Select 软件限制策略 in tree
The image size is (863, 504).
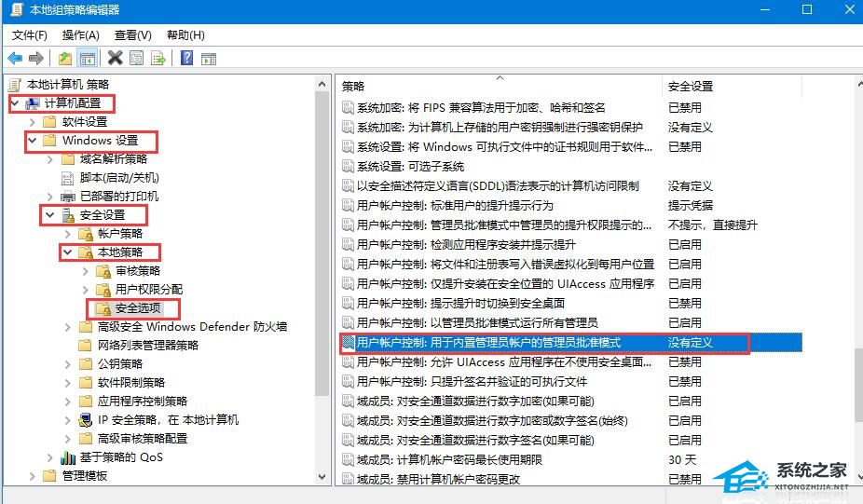pos(131,383)
